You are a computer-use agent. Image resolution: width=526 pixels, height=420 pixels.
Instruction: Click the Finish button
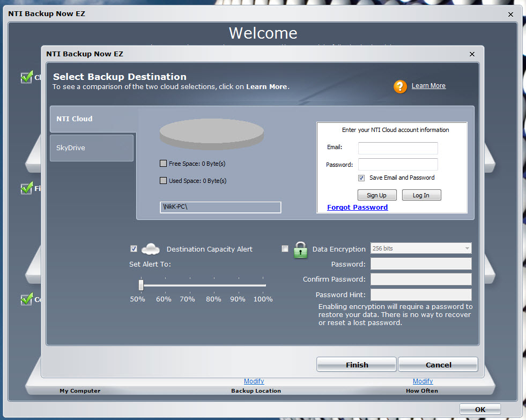click(x=357, y=365)
